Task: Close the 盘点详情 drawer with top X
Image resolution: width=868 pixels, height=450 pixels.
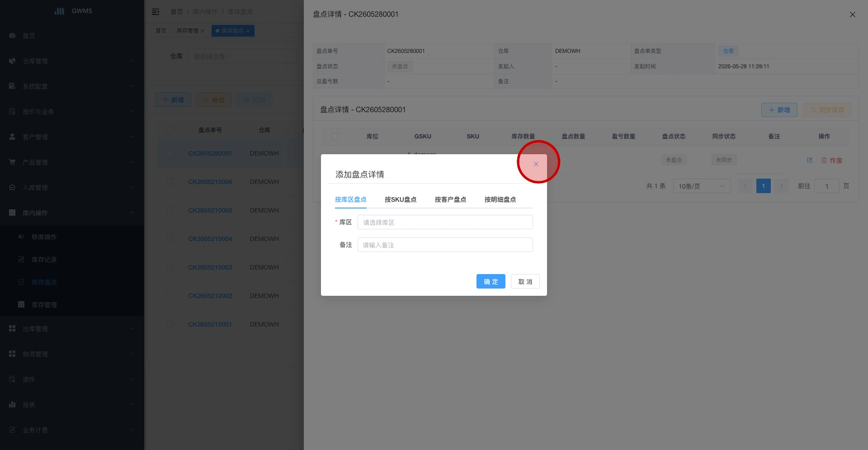Action: [x=853, y=14]
